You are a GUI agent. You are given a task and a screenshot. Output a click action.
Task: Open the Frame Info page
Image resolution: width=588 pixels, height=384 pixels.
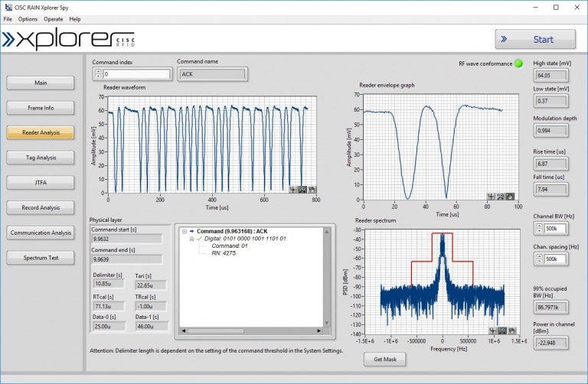tap(41, 108)
